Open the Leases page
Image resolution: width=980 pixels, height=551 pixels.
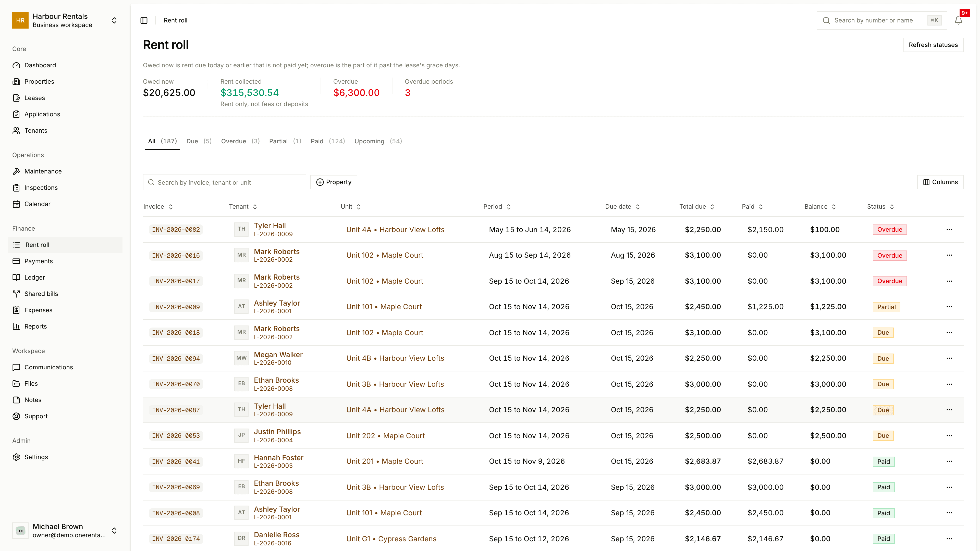(65, 98)
